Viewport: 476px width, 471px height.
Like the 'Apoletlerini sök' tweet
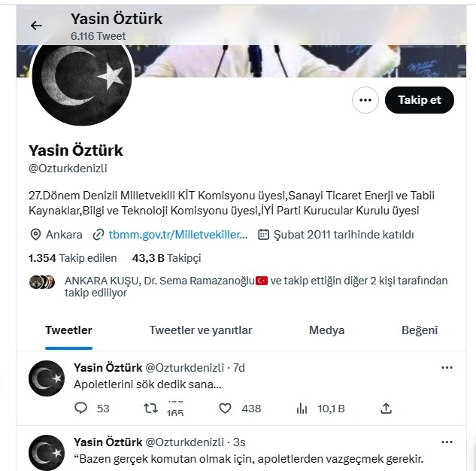(225, 409)
